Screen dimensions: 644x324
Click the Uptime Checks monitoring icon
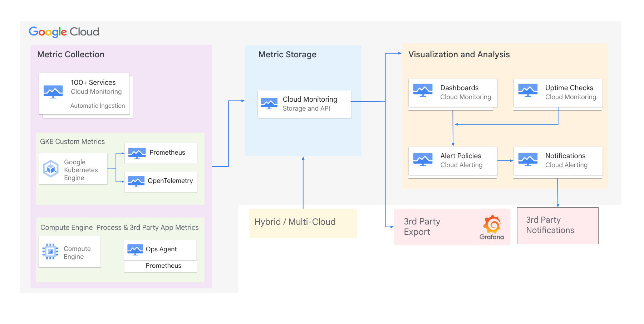click(528, 90)
